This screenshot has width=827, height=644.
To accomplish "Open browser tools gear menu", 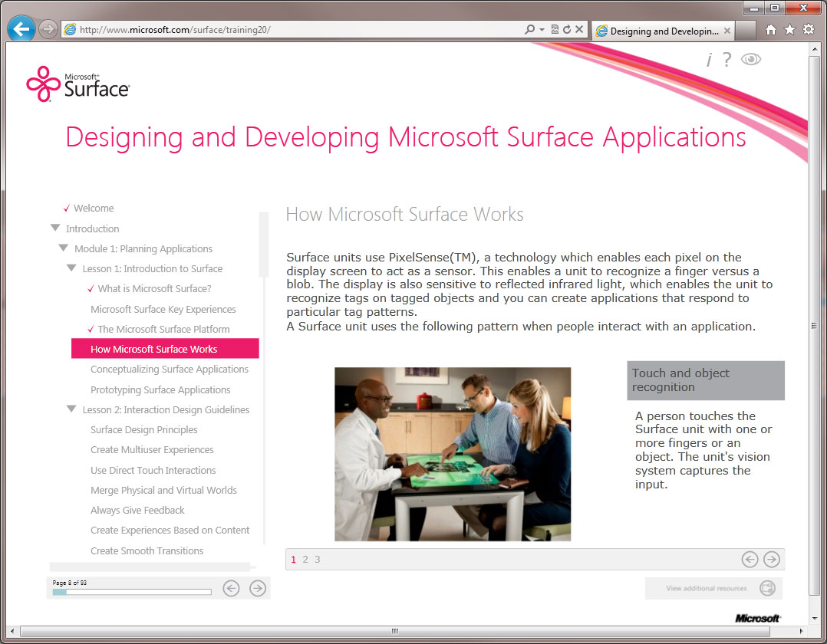I will point(809,29).
